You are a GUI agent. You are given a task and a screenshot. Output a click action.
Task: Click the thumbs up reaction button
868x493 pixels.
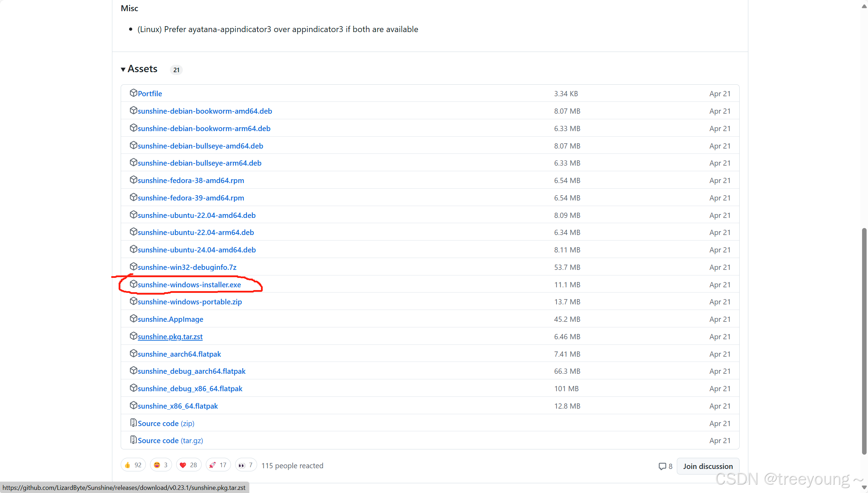133,465
